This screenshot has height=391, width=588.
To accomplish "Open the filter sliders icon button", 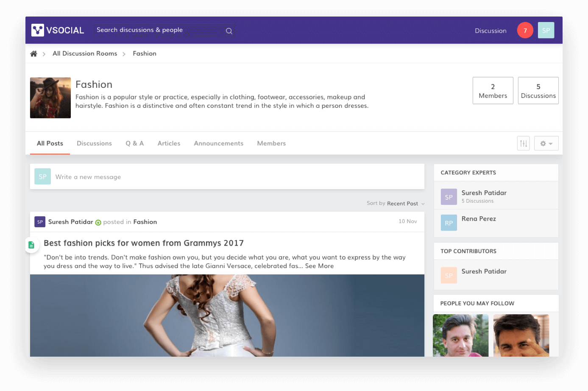I will click(x=524, y=143).
